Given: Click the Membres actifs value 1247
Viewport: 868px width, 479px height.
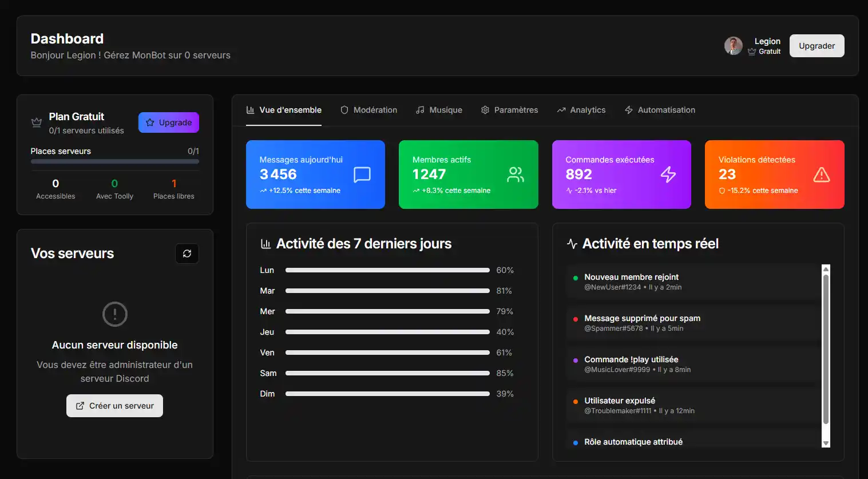Looking at the screenshot, I should 429,175.
